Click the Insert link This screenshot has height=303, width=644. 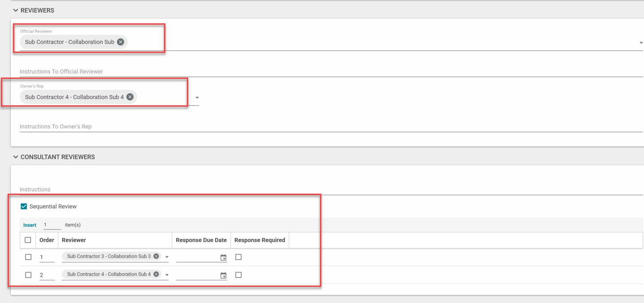point(30,225)
